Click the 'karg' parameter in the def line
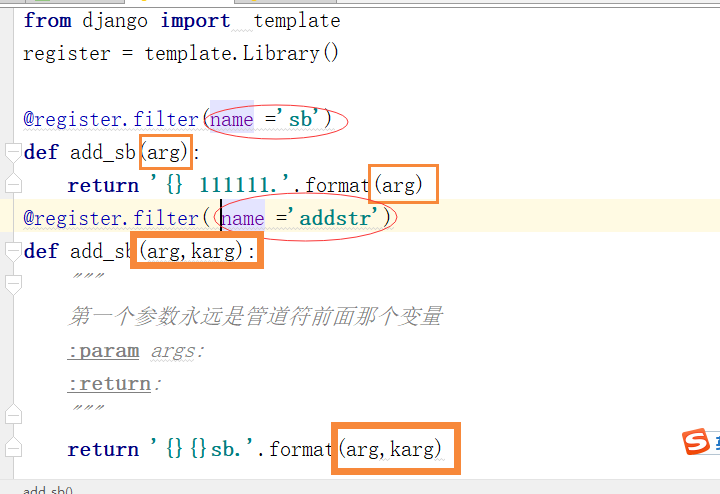 214,251
